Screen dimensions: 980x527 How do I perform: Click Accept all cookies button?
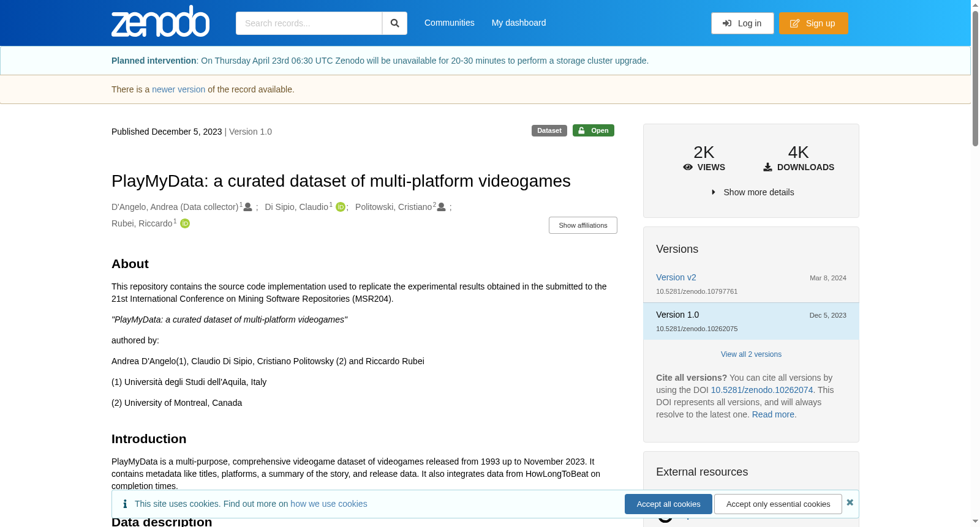click(x=668, y=504)
